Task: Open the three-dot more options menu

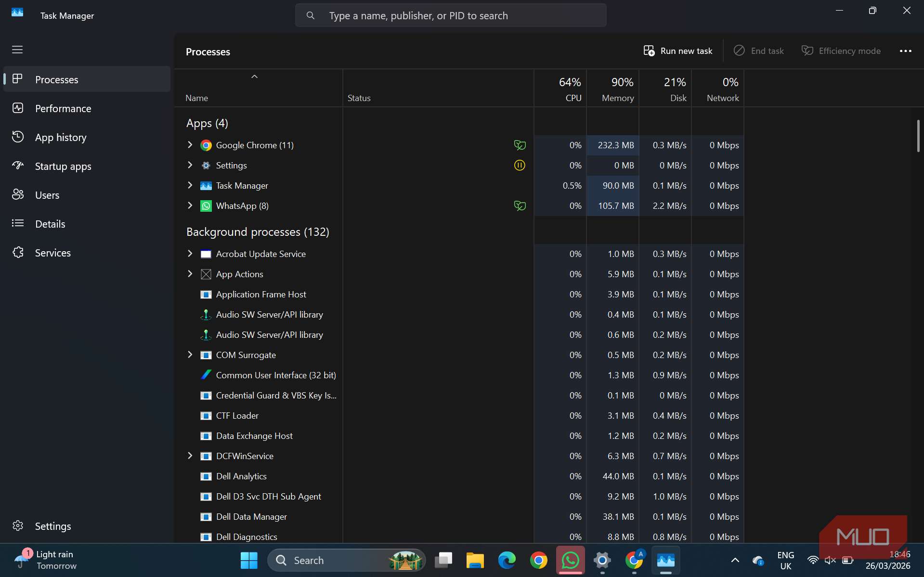Action: click(905, 51)
